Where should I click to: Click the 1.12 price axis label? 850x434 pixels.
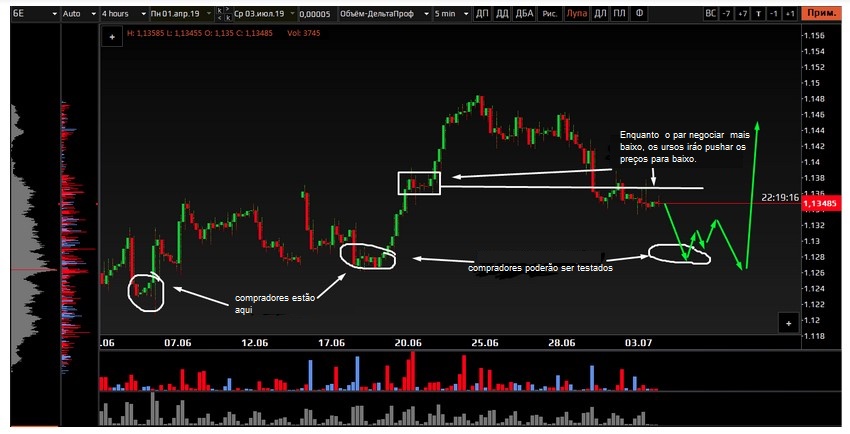(x=812, y=320)
